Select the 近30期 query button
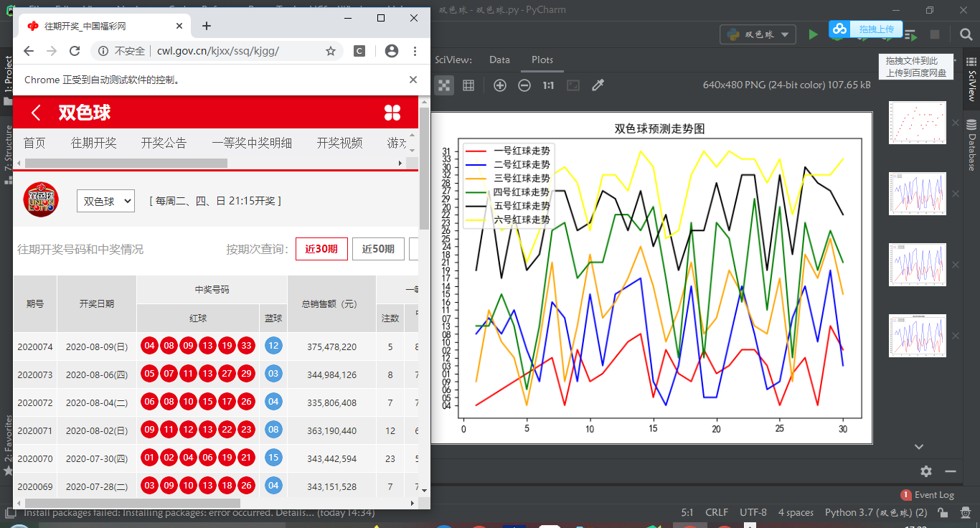Image resolution: width=980 pixels, height=528 pixels. (x=321, y=249)
